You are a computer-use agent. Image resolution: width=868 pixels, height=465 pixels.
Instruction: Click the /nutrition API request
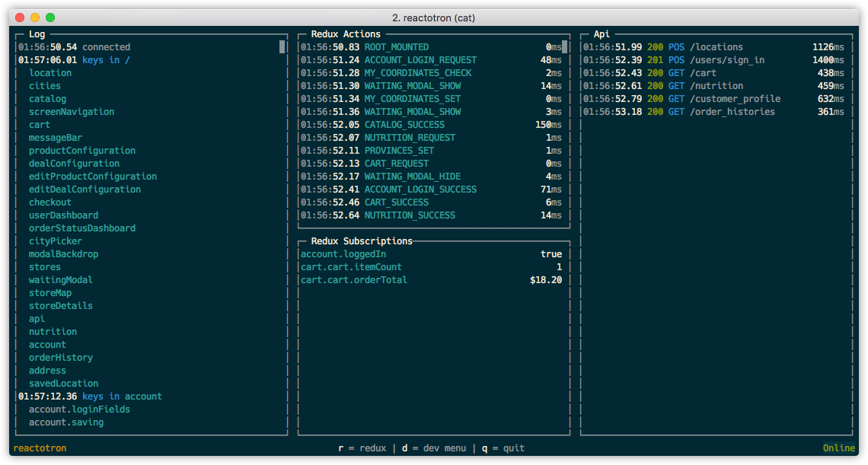pyautogui.click(x=713, y=86)
